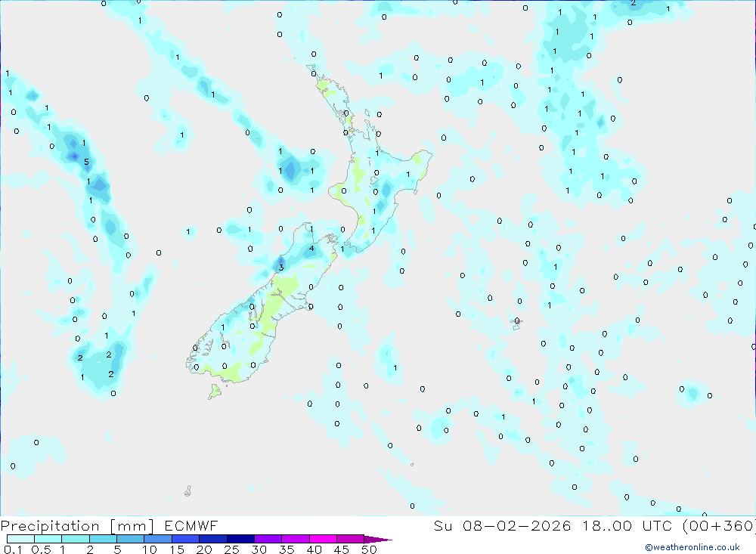Choose the 20–25 mm legend color swatch
756x554 pixels.
coord(213,539)
